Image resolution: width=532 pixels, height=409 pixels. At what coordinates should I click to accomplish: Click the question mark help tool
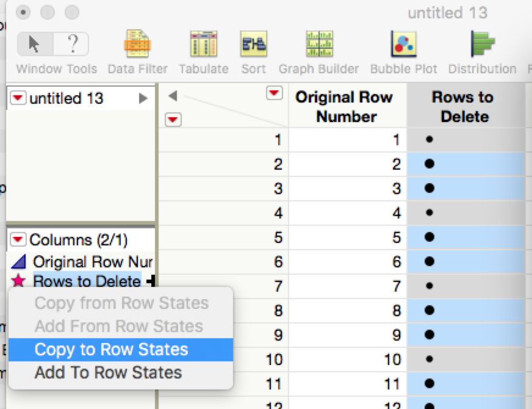pyautogui.click(x=71, y=44)
